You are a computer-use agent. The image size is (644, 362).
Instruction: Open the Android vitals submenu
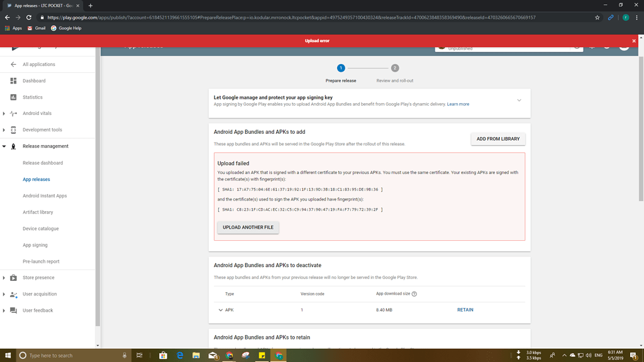4,113
